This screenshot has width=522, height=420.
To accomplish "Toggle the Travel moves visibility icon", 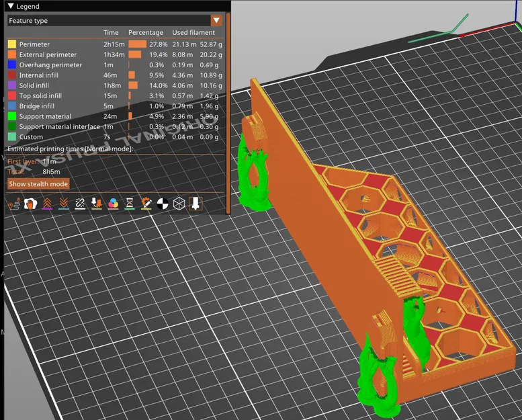I will tap(14, 204).
